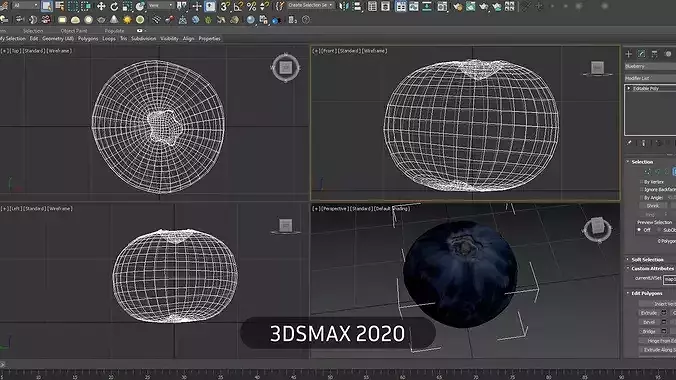Click the Bevel button
Screen dimensions: 676x380
click(x=649, y=322)
